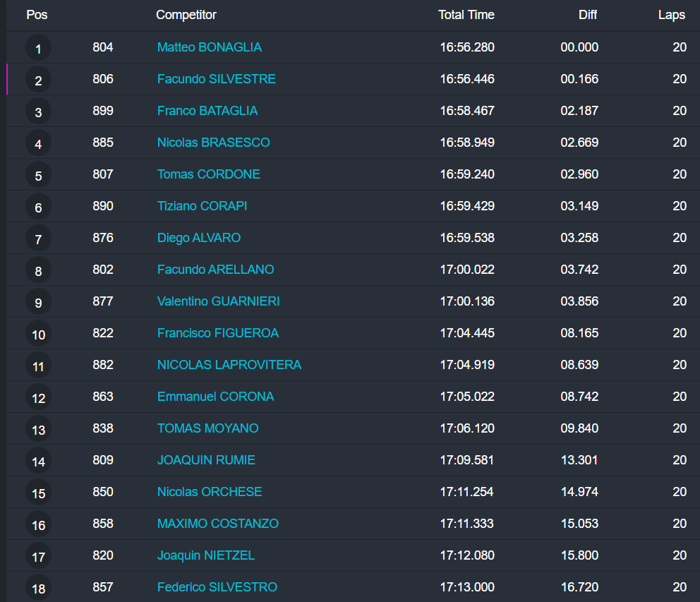700x602 pixels.
Task: Open NICOLAS LAPROVITERA competitor link
Action: (229, 365)
